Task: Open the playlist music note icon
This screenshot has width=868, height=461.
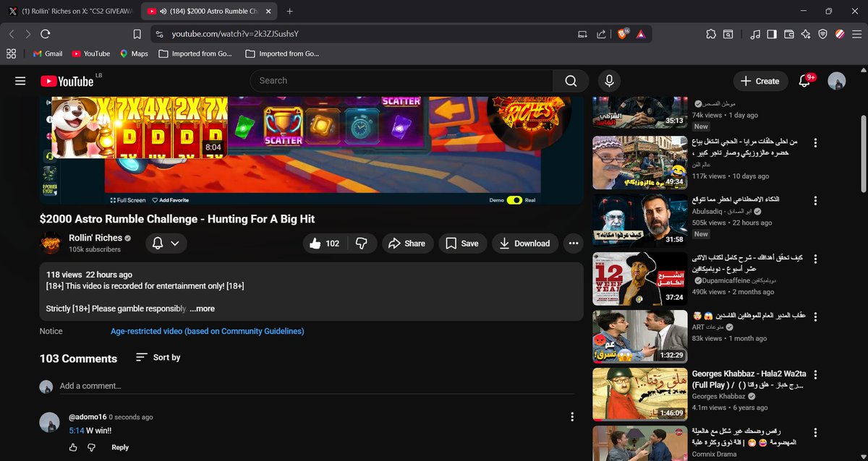Action: 755,34
